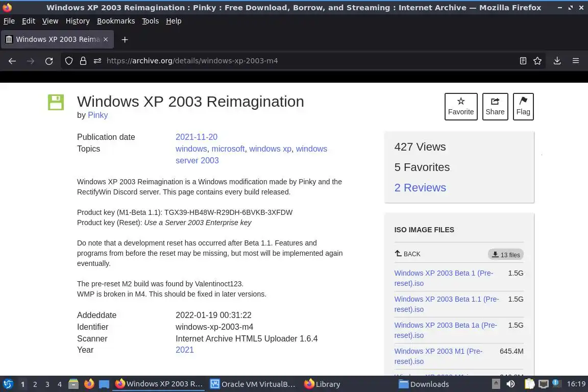
Task: Switch to Downloads folder window
Action: coord(424,384)
